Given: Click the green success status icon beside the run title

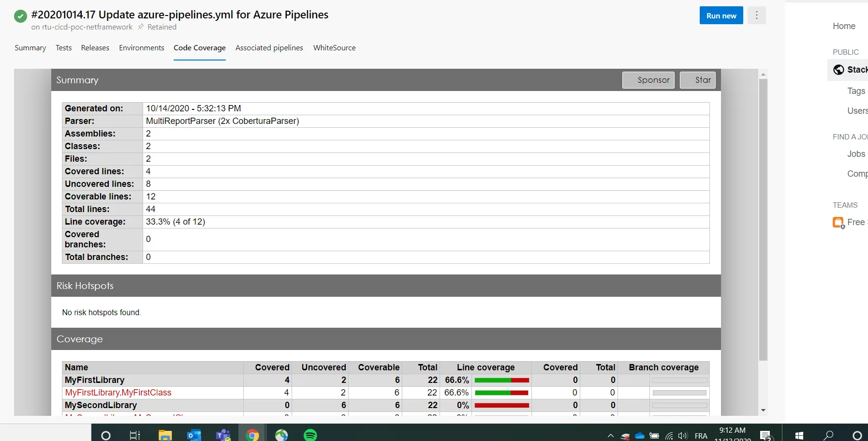Looking at the screenshot, I should point(20,16).
